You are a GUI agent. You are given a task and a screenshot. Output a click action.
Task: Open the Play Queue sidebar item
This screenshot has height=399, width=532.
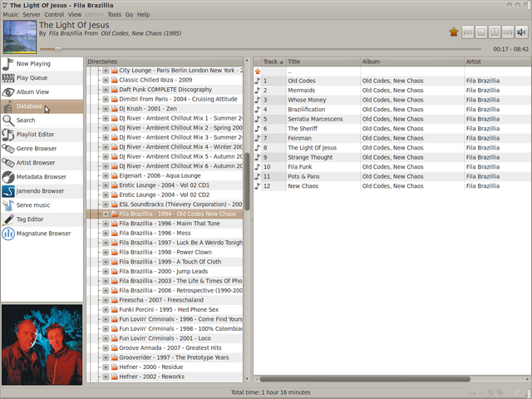(x=42, y=78)
